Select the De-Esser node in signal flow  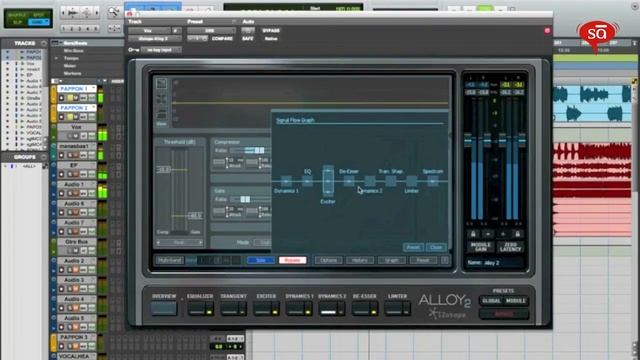pyautogui.click(x=349, y=181)
